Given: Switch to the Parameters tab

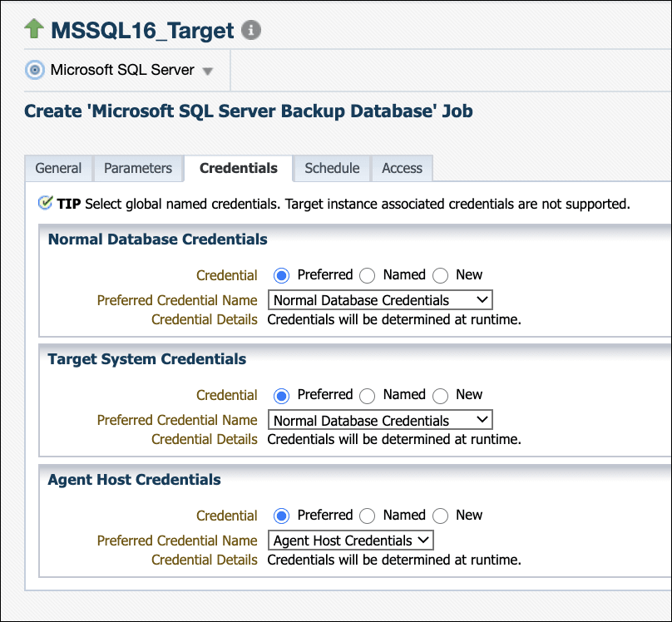Looking at the screenshot, I should tap(138, 168).
